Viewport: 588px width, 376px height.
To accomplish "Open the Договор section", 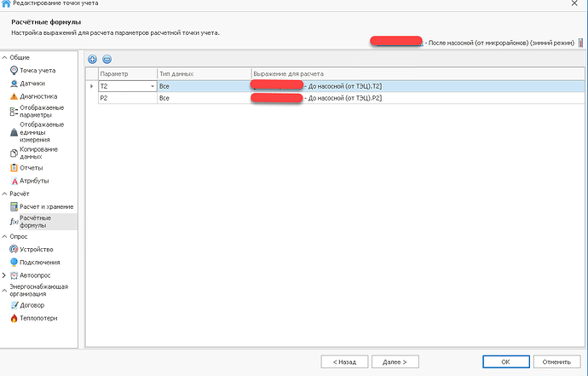I will tap(32, 304).
